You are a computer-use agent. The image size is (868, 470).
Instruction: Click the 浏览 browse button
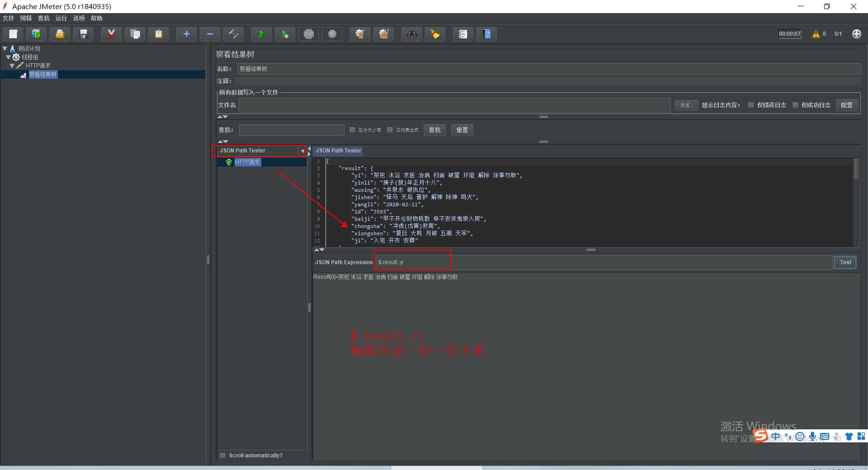point(686,105)
